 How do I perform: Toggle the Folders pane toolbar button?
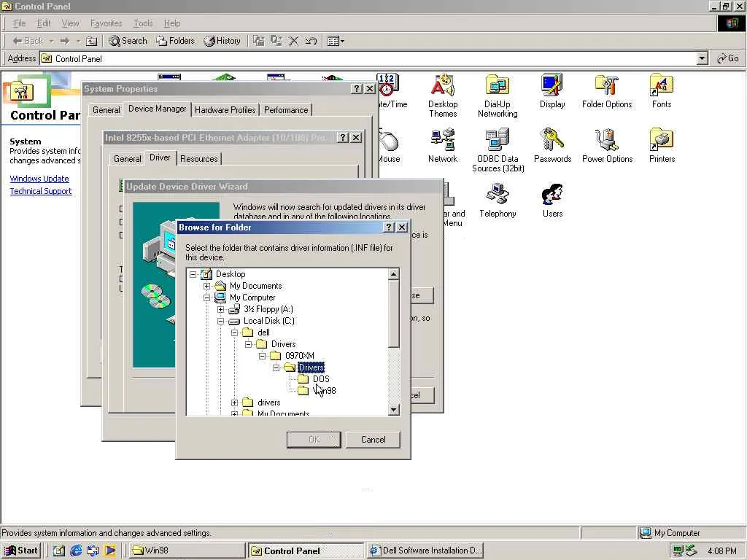point(175,41)
